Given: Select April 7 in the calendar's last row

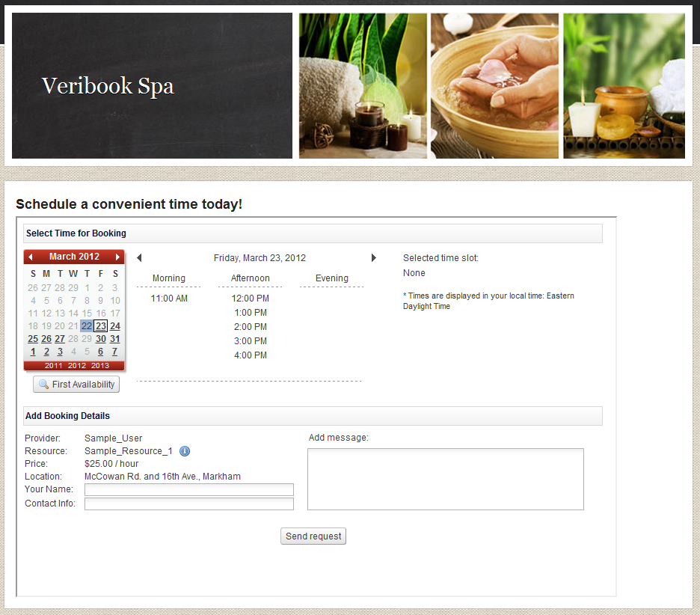Looking at the screenshot, I should [x=114, y=352].
